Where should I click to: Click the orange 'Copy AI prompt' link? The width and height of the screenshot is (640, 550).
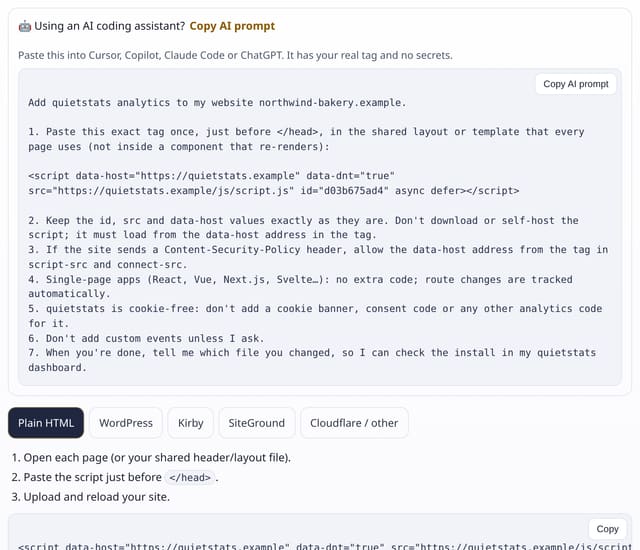[x=232, y=26]
